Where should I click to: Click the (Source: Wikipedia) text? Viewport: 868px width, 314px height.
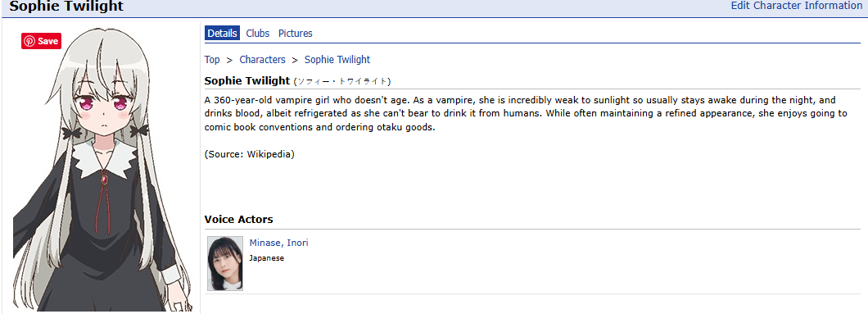[249, 154]
